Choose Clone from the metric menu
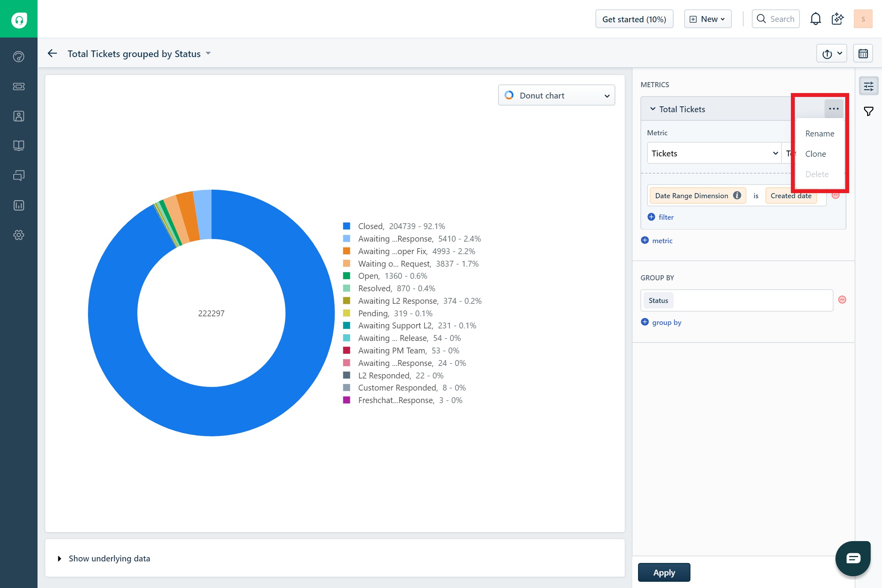This screenshot has width=882, height=588. [816, 154]
